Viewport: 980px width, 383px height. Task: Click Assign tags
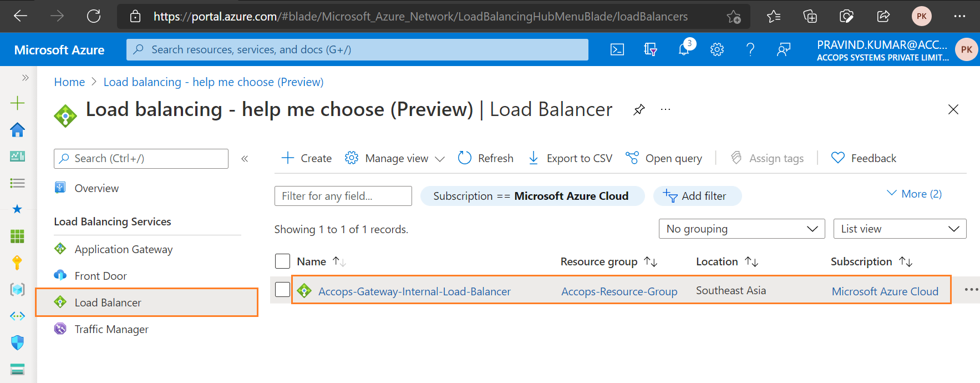[x=767, y=158]
